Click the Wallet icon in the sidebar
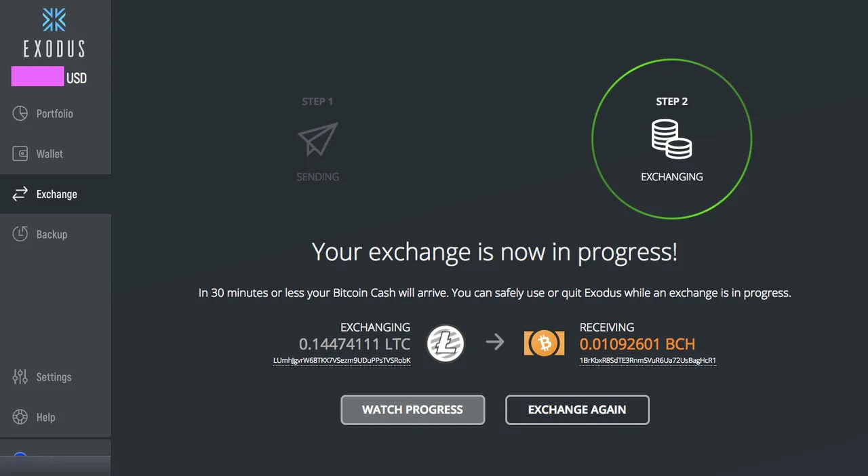The width and height of the screenshot is (868, 476). click(20, 154)
